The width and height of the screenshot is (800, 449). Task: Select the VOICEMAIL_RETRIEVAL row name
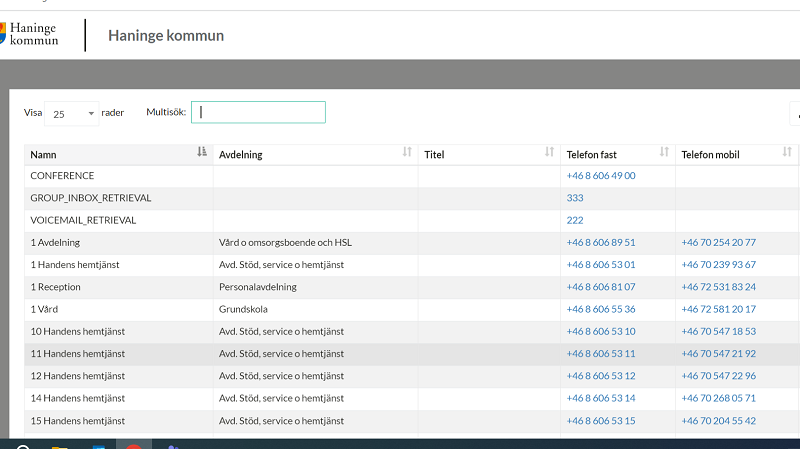[83, 220]
